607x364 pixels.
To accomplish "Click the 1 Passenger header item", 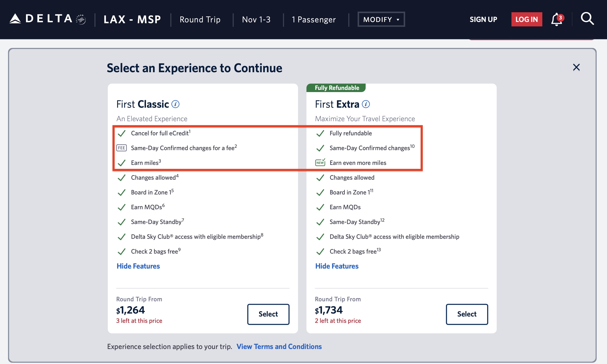I will (314, 19).
